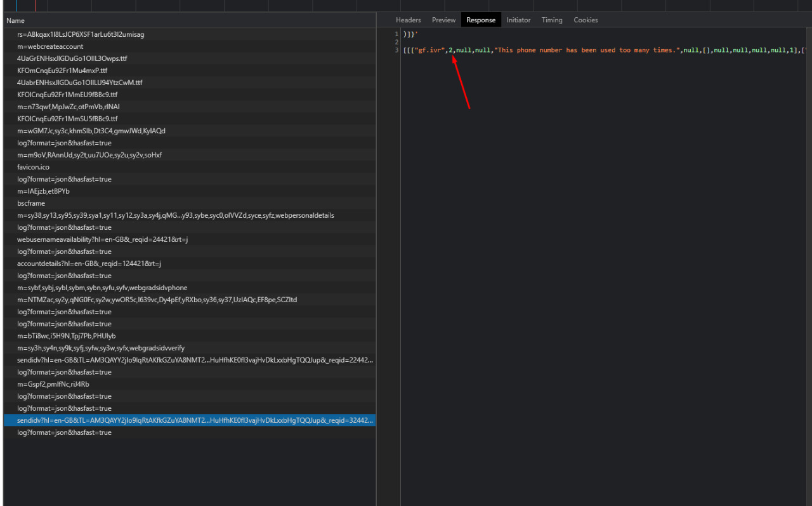
Task: Select the sendidv request with _reqid=22442
Action: 189,360
